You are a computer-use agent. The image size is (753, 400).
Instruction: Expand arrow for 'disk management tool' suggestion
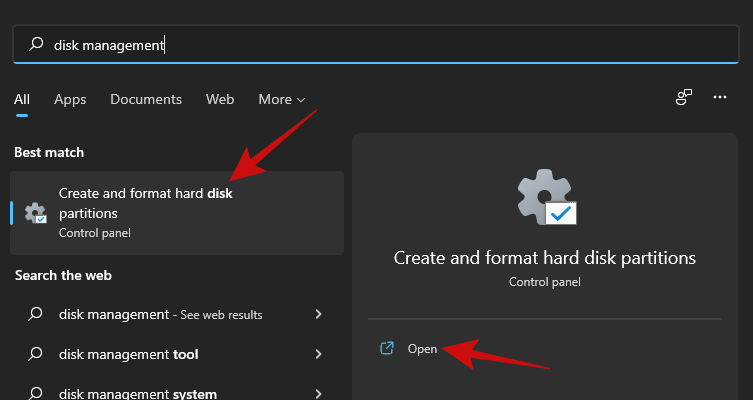tap(318, 354)
